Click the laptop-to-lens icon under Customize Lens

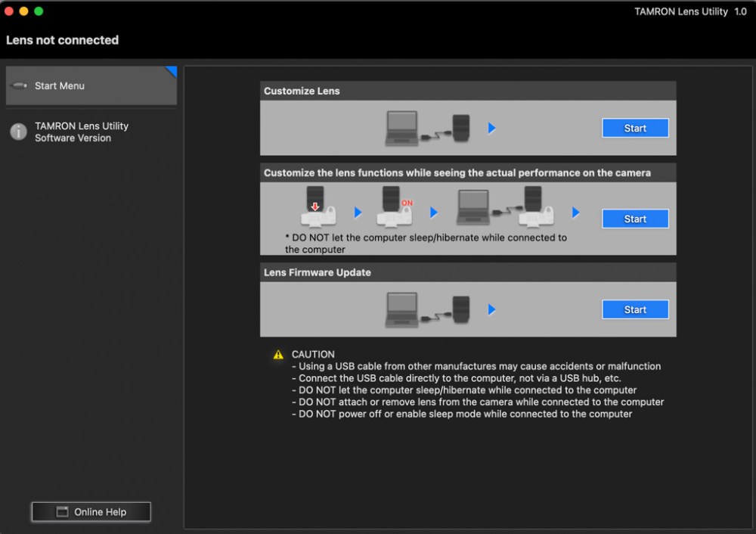(428, 129)
